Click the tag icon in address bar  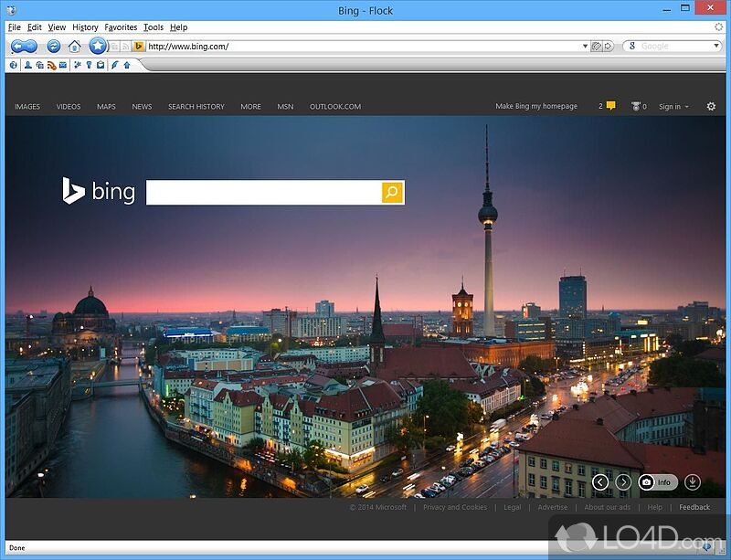click(597, 47)
